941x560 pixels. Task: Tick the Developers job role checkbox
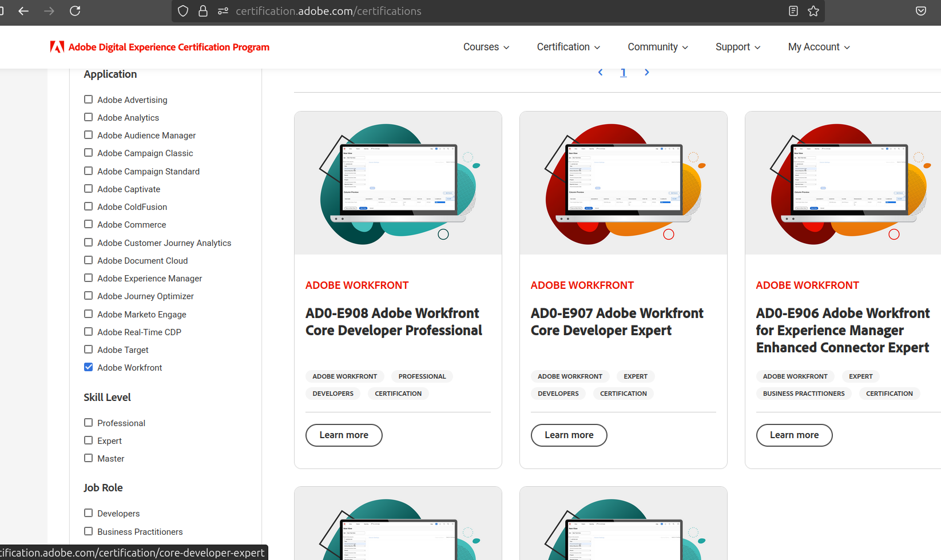point(88,513)
